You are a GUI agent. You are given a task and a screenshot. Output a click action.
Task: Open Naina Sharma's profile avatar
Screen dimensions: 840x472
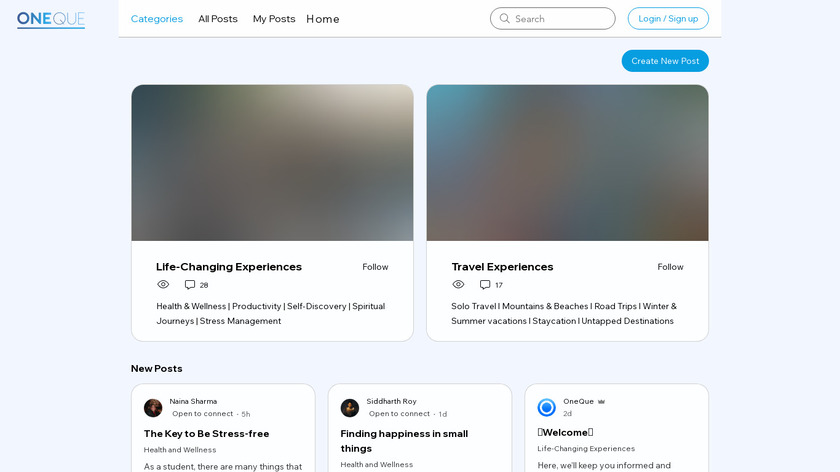pos(153,408)
